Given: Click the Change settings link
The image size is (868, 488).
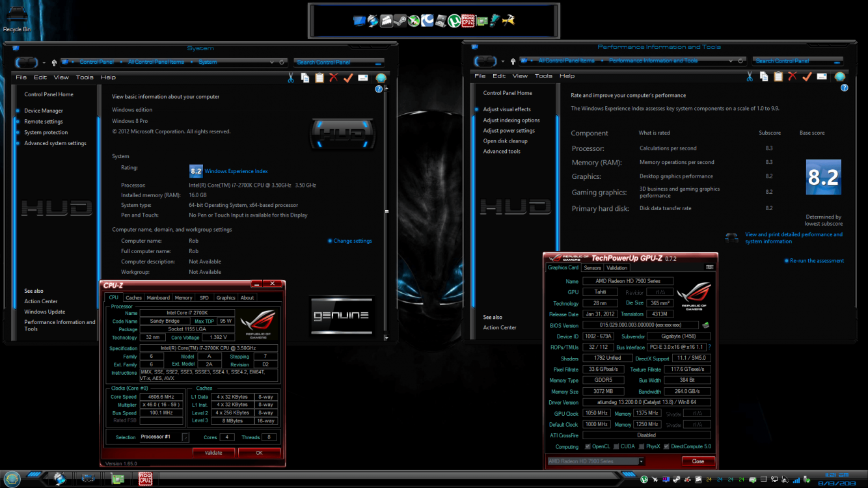Looking at the screenshot, I should [353, 241].
